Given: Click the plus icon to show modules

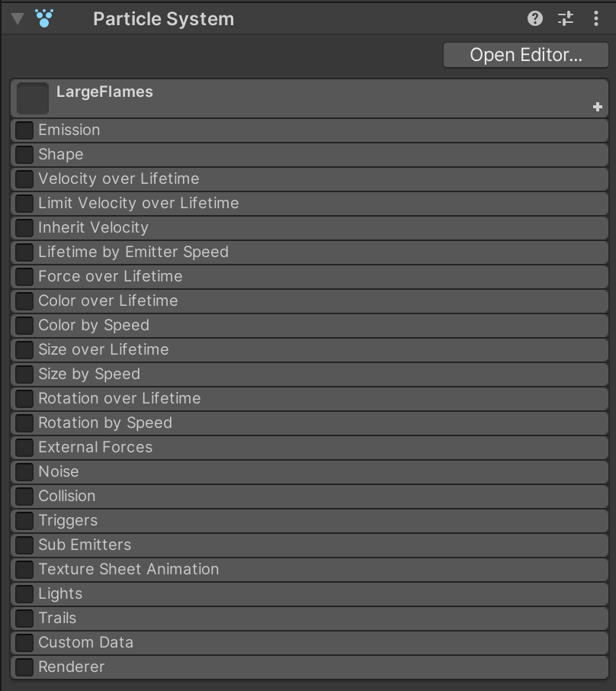Looking at the screenshot, I should [598, 108].
